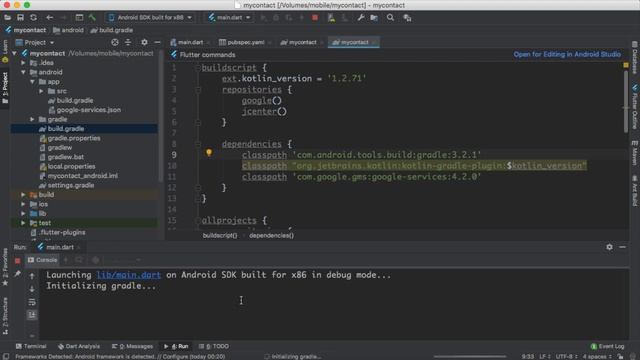The width and height of the screenshot is (640, 360).
Task: Click the dependencies() breadcrumb below editor
Action: tap(271, 236)
